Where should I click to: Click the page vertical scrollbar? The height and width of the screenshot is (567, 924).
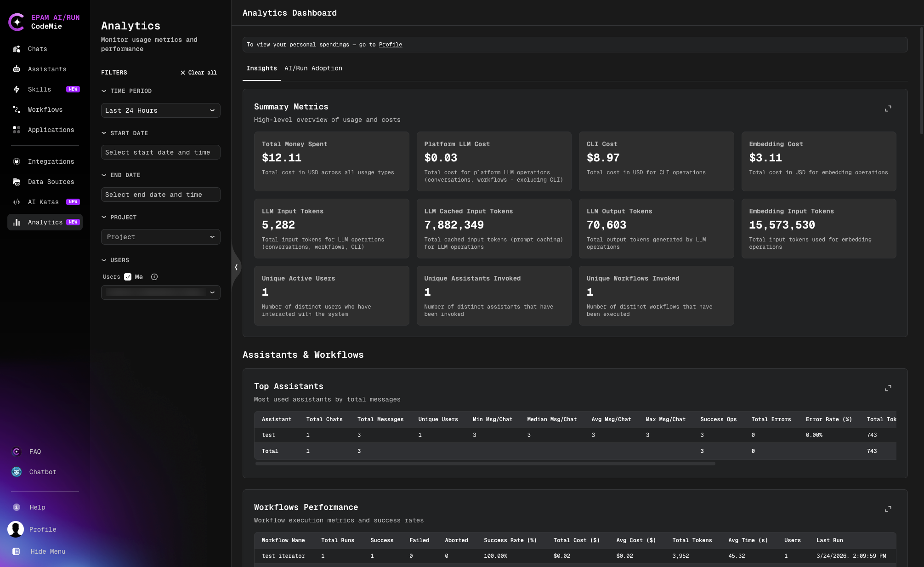point(921,80)
